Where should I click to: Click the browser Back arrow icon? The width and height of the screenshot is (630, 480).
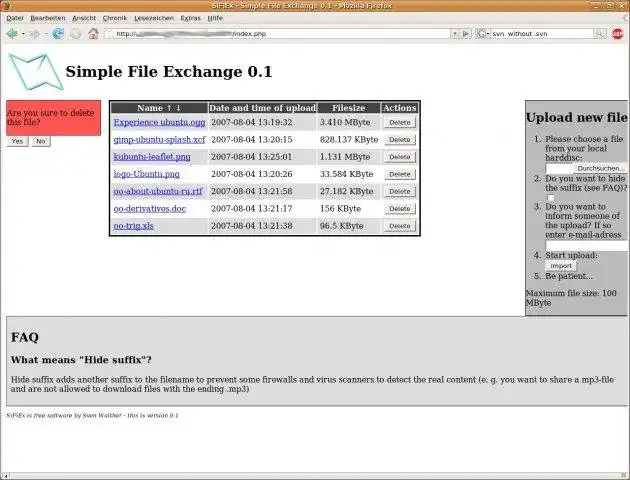(12, 34)
